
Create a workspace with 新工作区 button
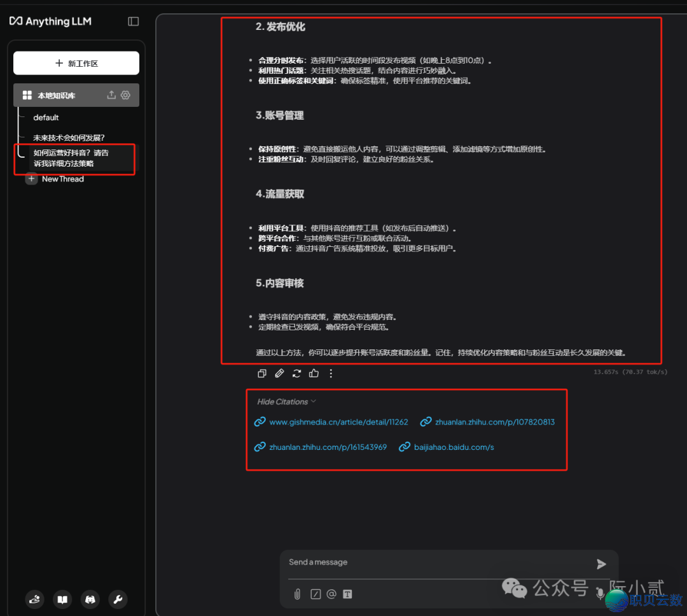point(76,63)
